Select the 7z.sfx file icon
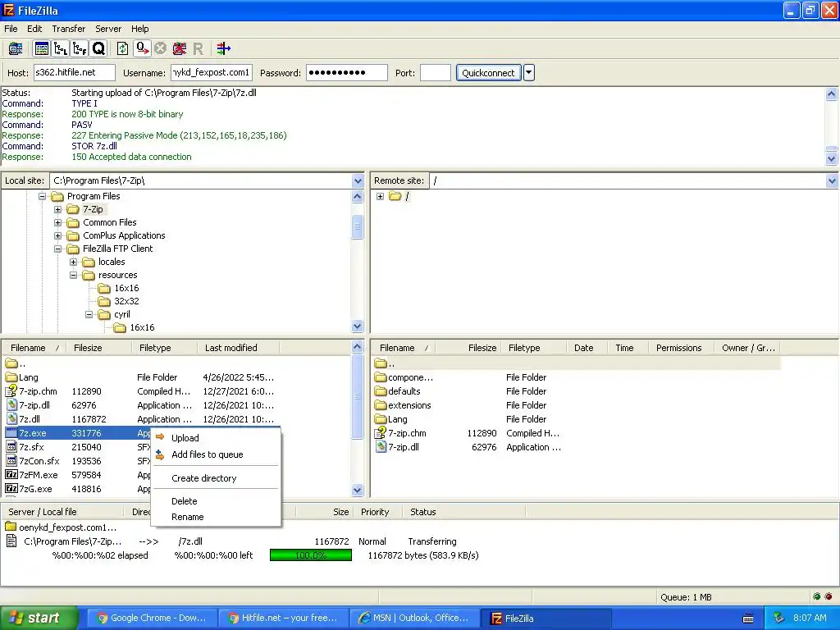840x630 pixels. [x=11, y=447]
